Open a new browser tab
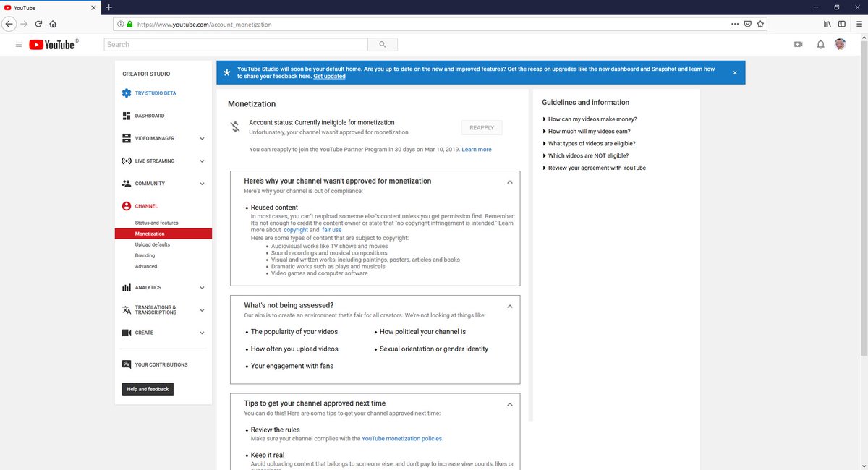Viewport: 868px width, 470px height. coord(109,7)
